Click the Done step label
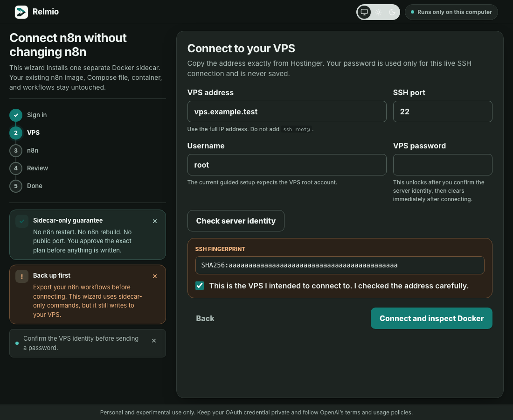Image resolution: width=513 pixels, height=420 pixels. click(35, 186)
